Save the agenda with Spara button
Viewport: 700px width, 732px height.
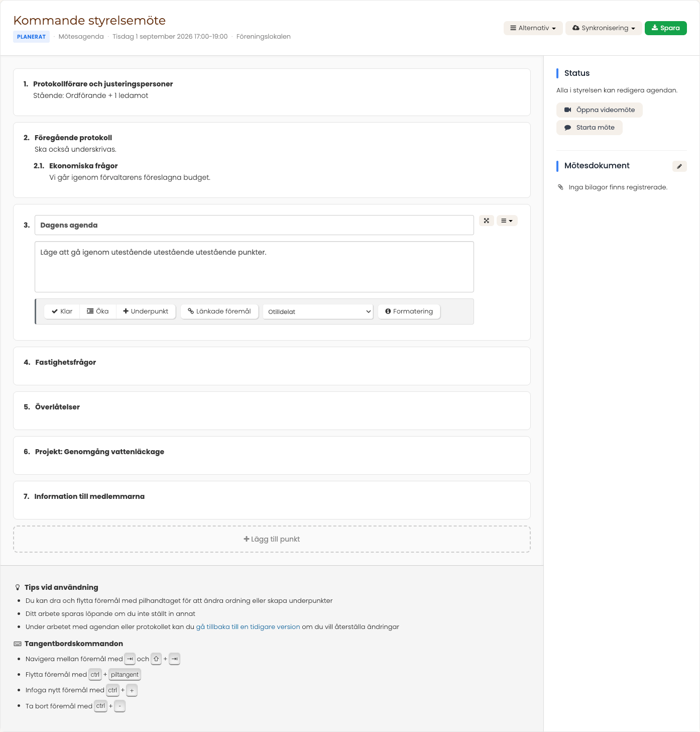[x=665, y=28]
